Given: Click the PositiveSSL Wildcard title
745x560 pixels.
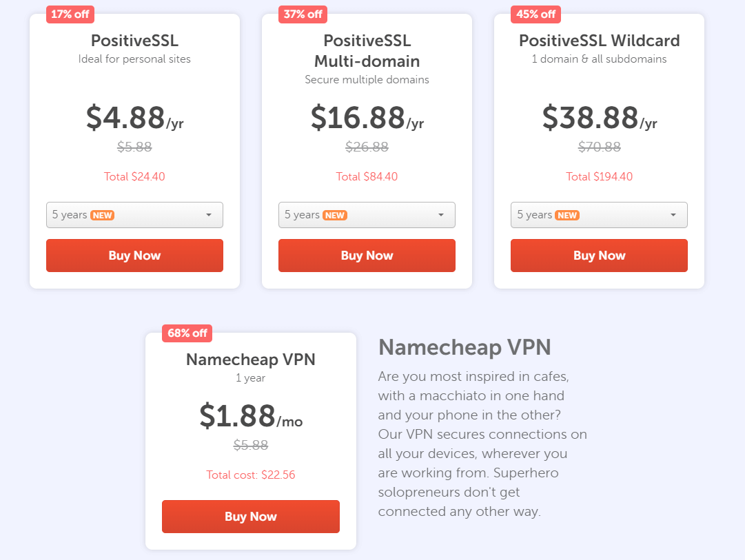Looking at the screenshot, I should click(599, 41).
